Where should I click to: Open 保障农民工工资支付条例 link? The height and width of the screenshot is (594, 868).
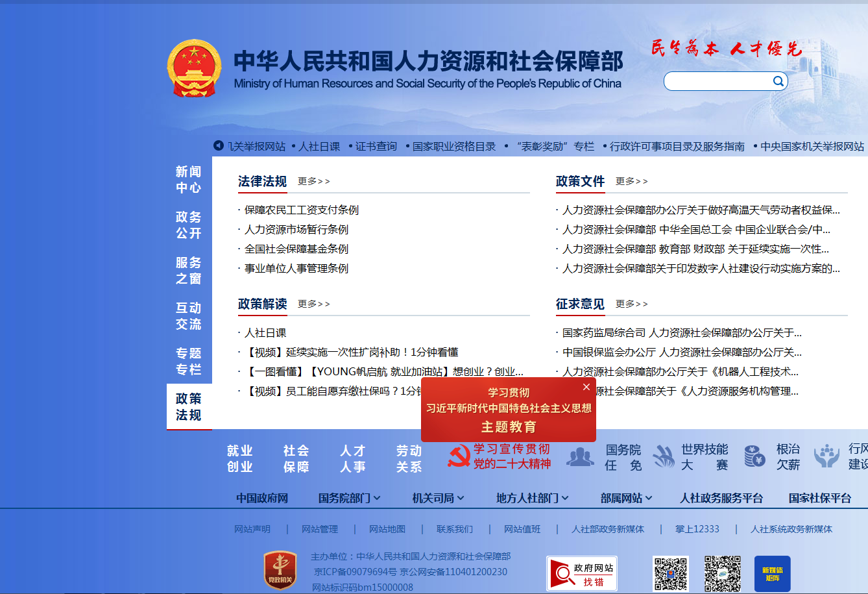coord(302,210)
